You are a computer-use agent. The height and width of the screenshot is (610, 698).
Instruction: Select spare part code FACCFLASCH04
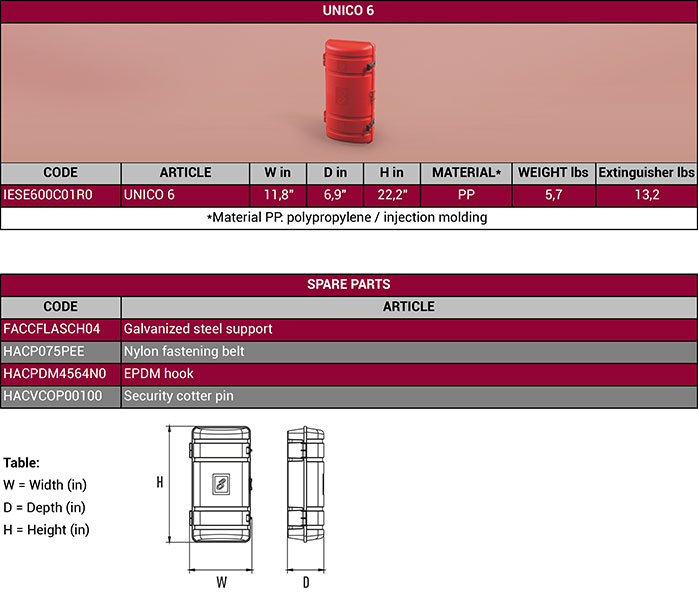(53, 328)
